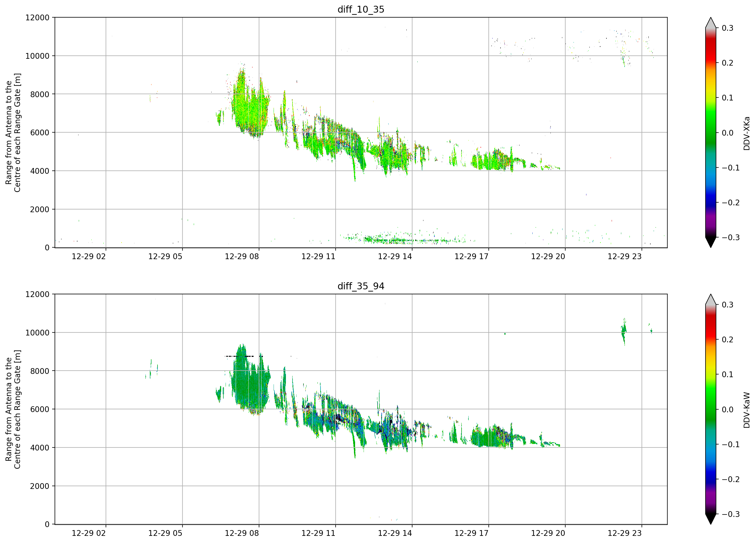The image size is (756, 543).
Task: Click the '12-29 02' tick label on top plot
Action: [x=89, y=256]
